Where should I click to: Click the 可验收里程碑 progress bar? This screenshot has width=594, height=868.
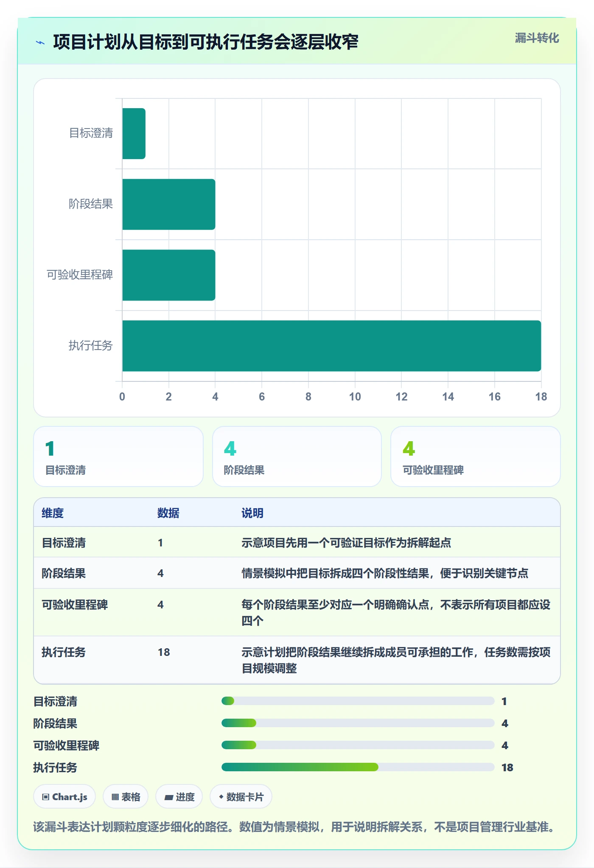pyautogui.click(x=358, y=745)
